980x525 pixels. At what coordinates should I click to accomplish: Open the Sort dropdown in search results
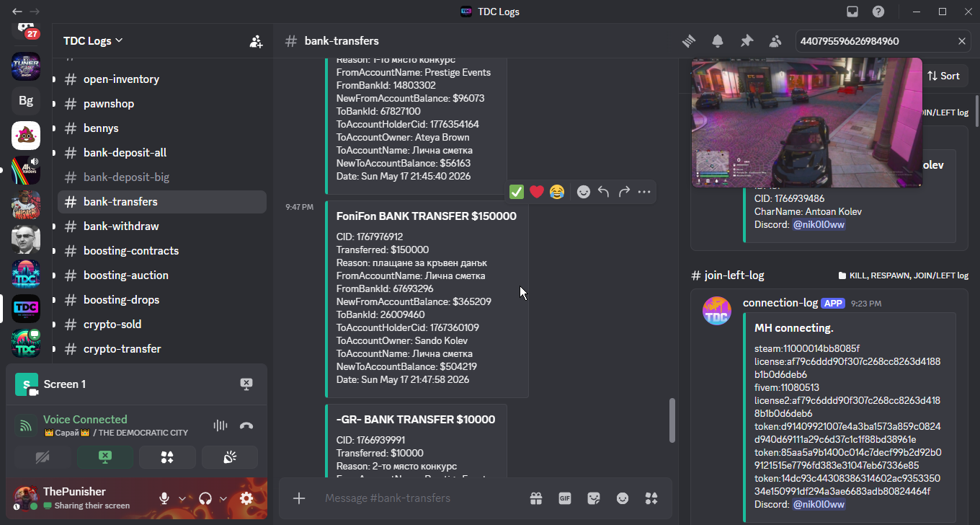pos(943,76)
